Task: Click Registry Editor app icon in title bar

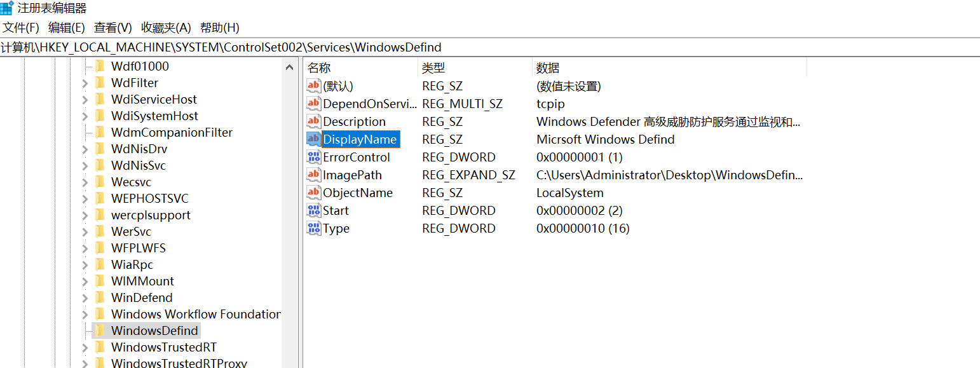Action: [x=7, y=8]
